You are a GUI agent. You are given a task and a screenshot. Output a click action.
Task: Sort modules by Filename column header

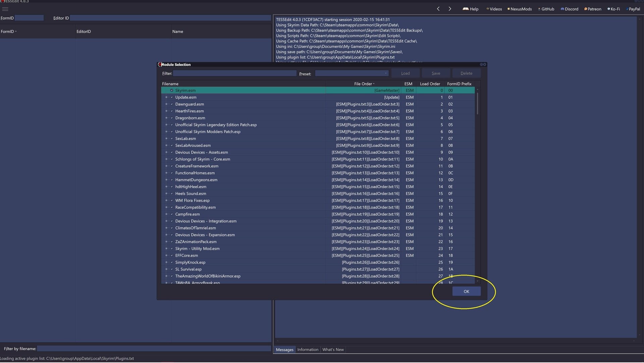(243, 84)
